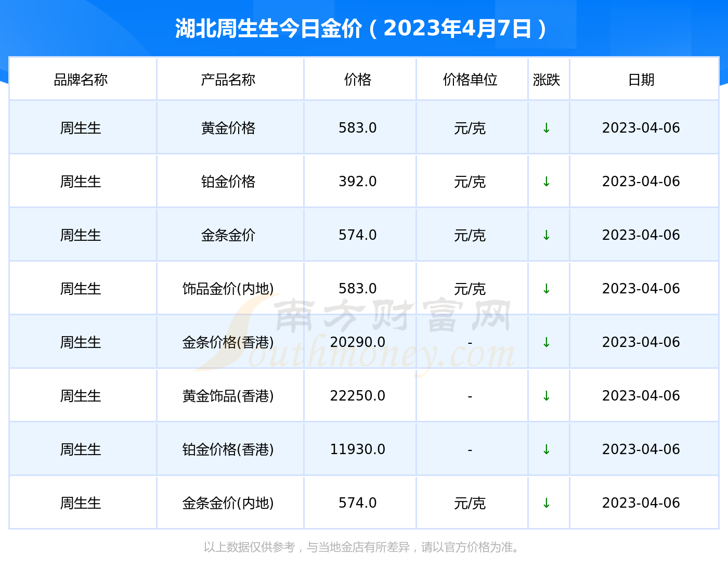Click the price 22250.0
The width and height of the screenshot is (728, 567).
(358, 396)
